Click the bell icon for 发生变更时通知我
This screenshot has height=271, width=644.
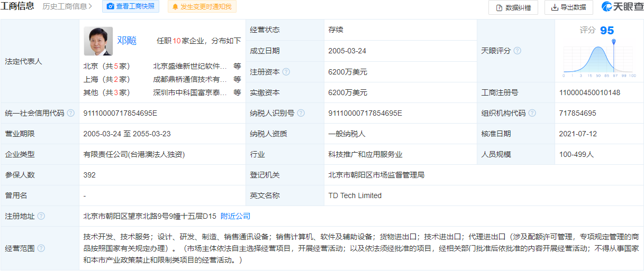[x=175, y=7]
